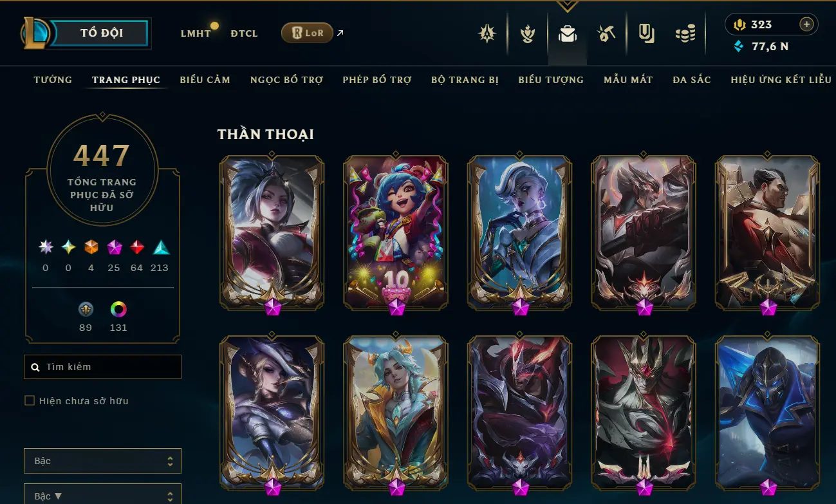Expand the first Bậc dropdown
Screen dimensions: 836x504
point(103,461)
